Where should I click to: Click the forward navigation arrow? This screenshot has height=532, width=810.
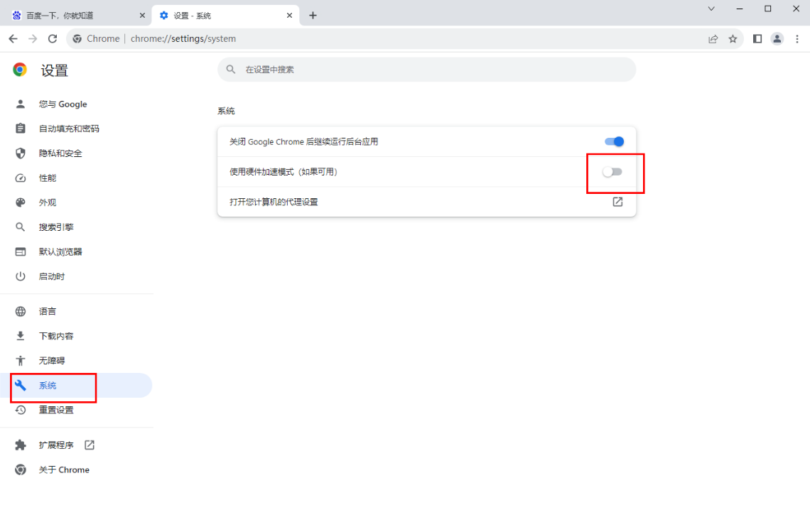coord(33,39)
